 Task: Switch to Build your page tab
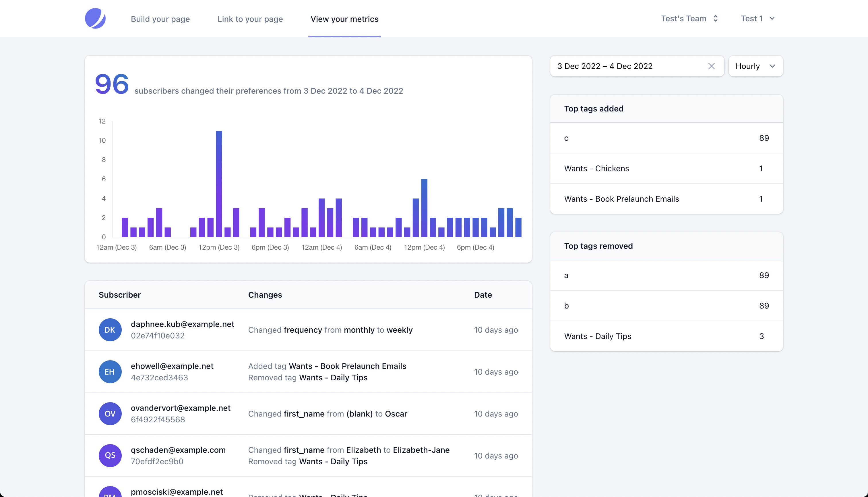click(160, 19)
